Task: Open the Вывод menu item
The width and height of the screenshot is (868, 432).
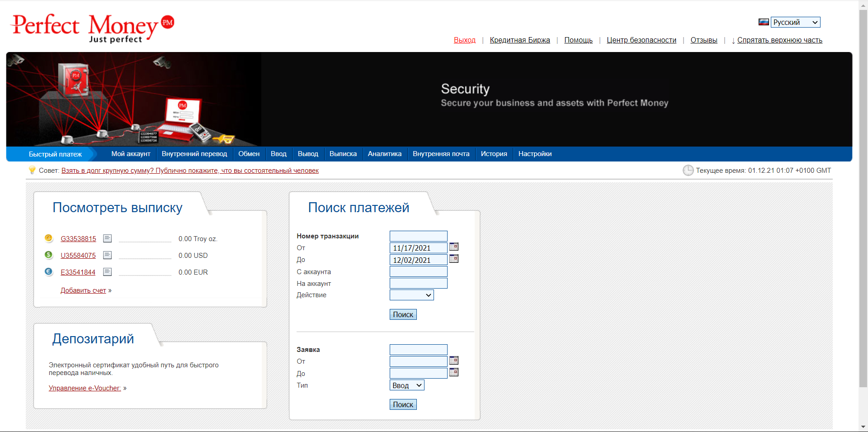Action: tap(308, 154)
